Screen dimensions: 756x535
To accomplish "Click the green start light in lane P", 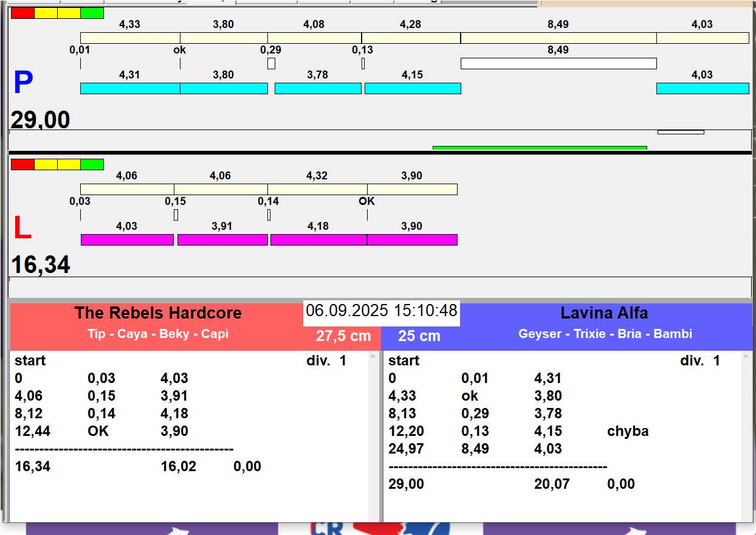I will [92, 13].
